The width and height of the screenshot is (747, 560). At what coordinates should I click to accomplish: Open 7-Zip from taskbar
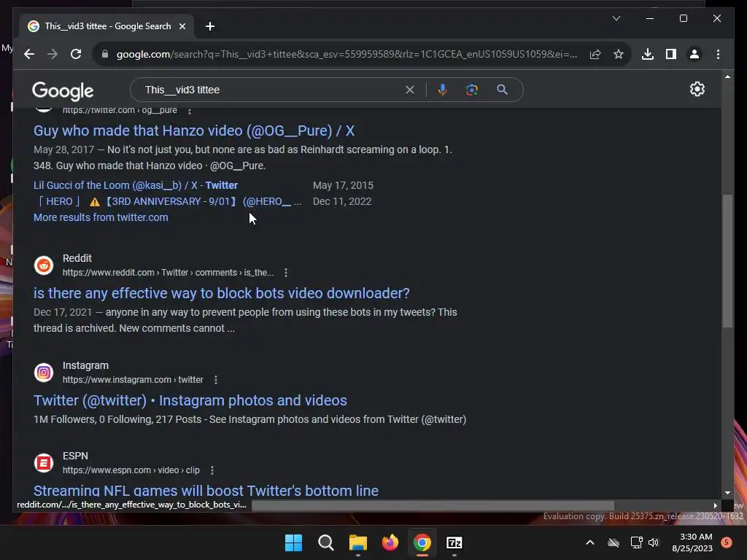(x=454, y=542)
